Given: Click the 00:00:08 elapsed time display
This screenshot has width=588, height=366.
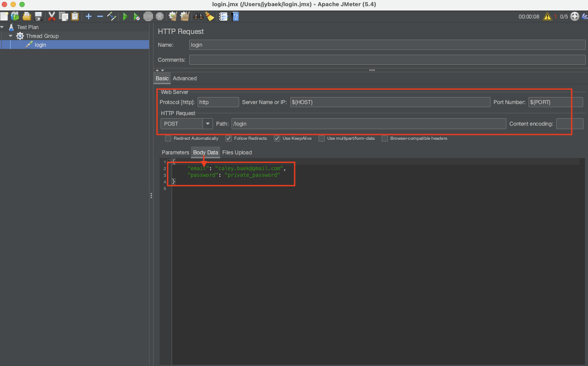Looking at the screenshot, I should 529,17.
